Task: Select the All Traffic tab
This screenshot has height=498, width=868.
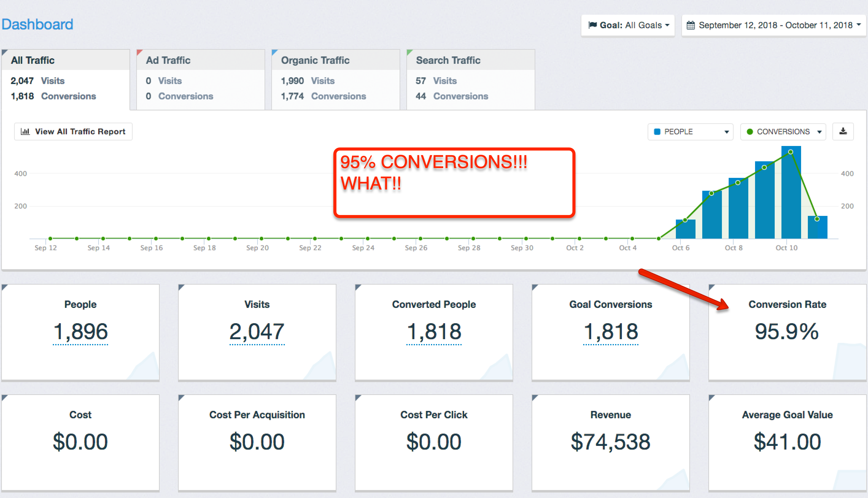Action: [66, 79]
